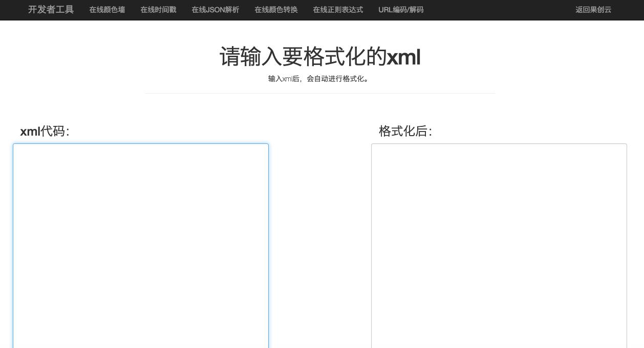Image resolution: width=644 pixels, height=348 pixels.
Task: Click the 格式化后 label
Action: pos(405,132)
